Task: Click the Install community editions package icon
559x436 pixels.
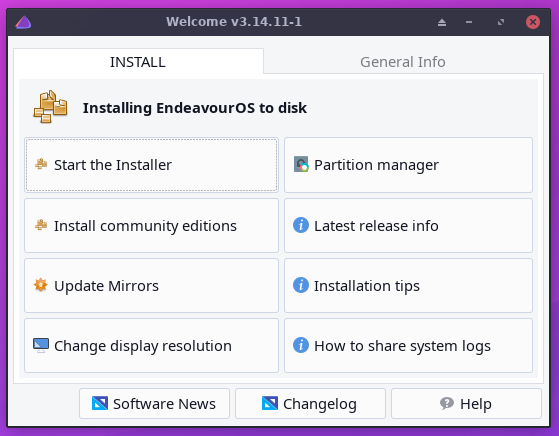Action: 41,225
